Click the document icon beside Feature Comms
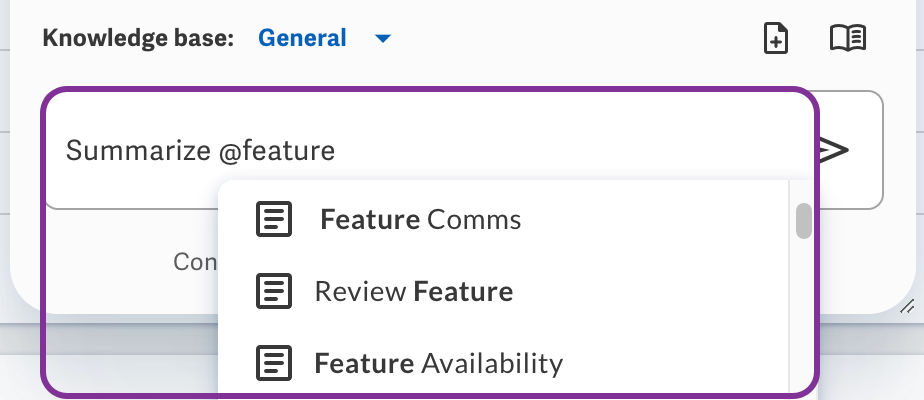 click(x=274, y=219)
